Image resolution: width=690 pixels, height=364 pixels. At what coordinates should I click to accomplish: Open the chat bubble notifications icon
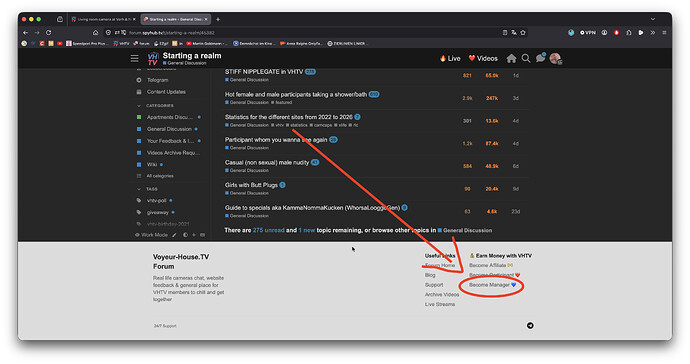coord(540,58)
